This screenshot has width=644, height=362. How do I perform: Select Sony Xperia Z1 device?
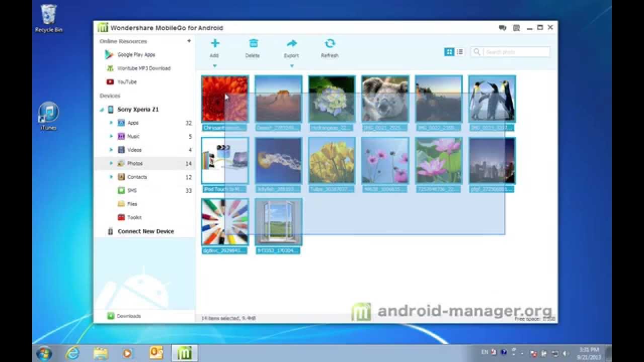coord(137,109)
